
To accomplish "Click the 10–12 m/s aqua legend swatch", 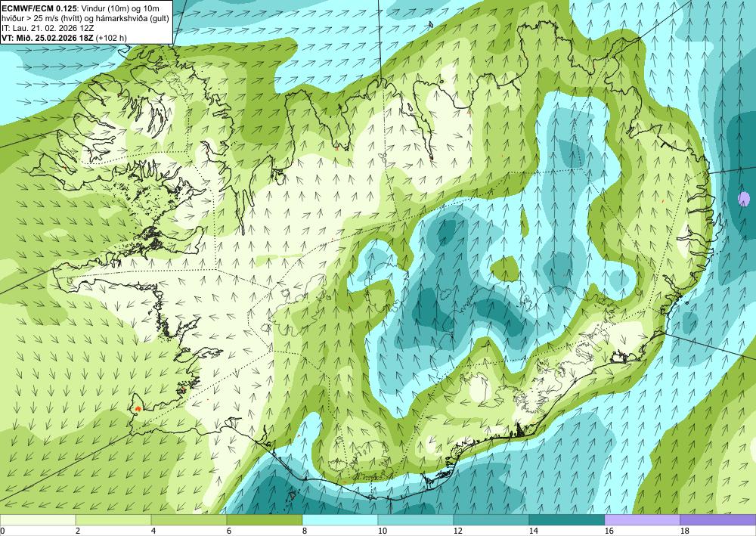I will 416,519.
